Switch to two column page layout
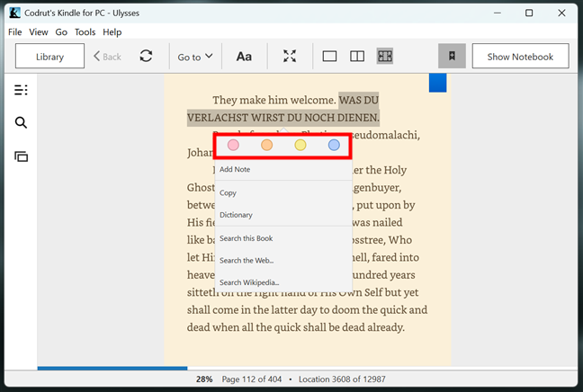 (x=357, y=57)
